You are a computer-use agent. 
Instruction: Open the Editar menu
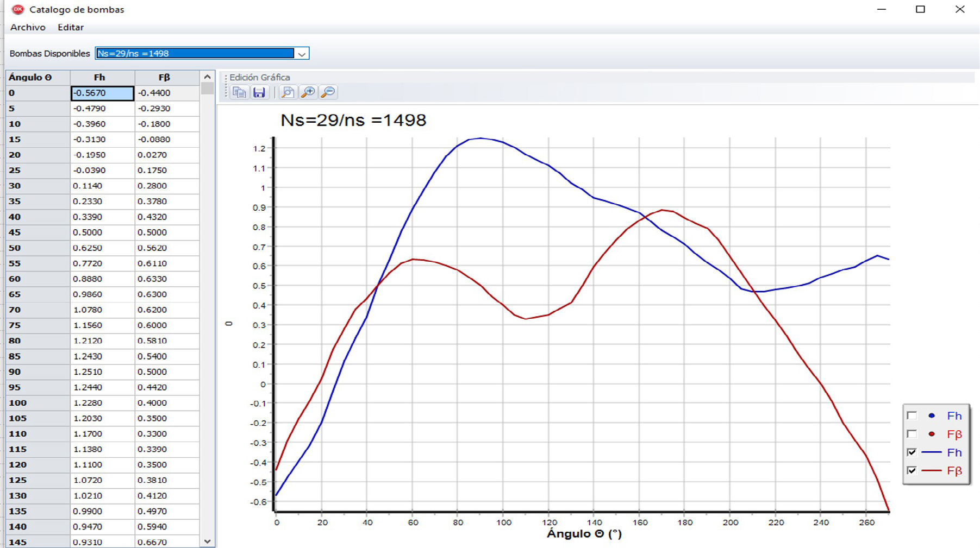pyautogui.click(x=71, y=27)
